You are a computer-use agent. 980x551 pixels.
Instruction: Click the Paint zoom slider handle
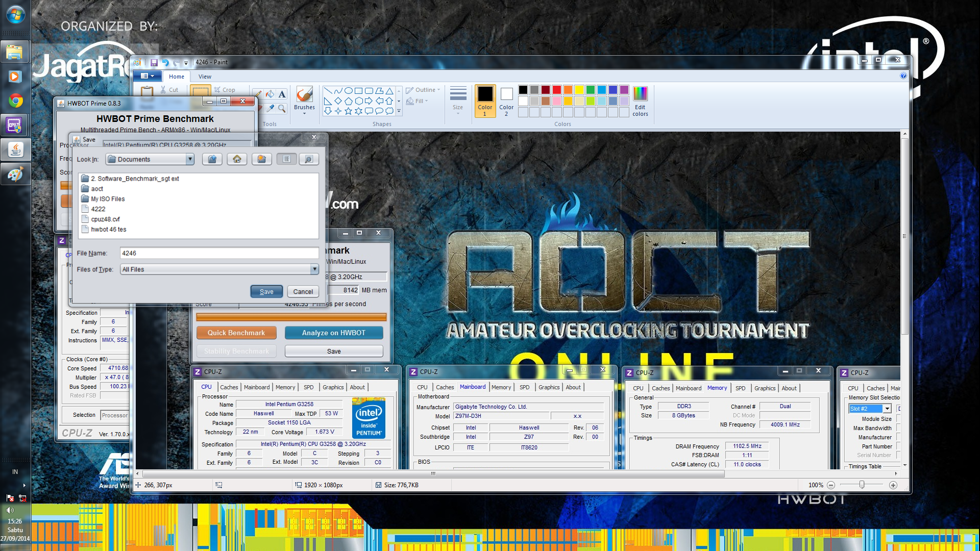[x=862, y=485]
